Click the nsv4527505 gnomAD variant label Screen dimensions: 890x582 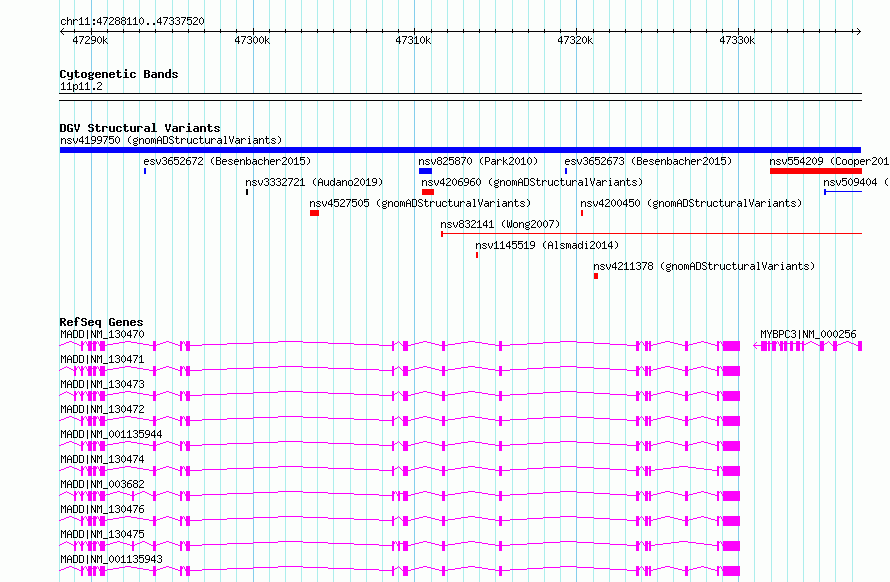coord(420,203)
